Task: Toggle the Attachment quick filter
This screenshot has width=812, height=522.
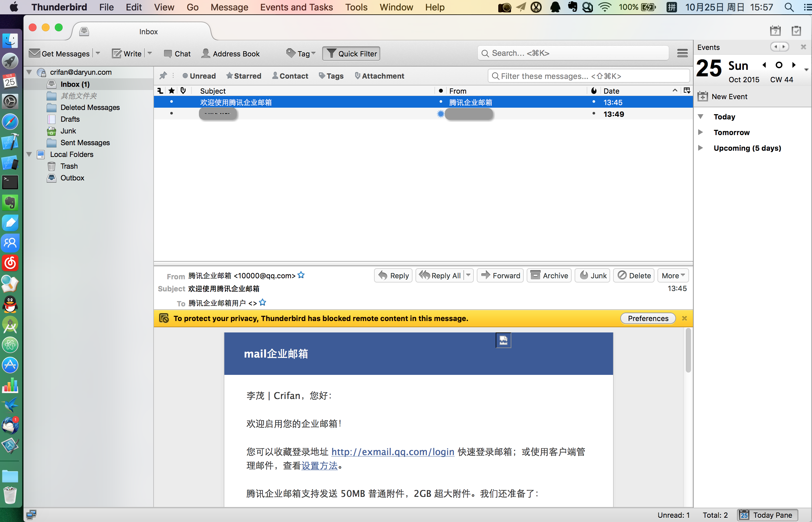Action: [379, 76]
